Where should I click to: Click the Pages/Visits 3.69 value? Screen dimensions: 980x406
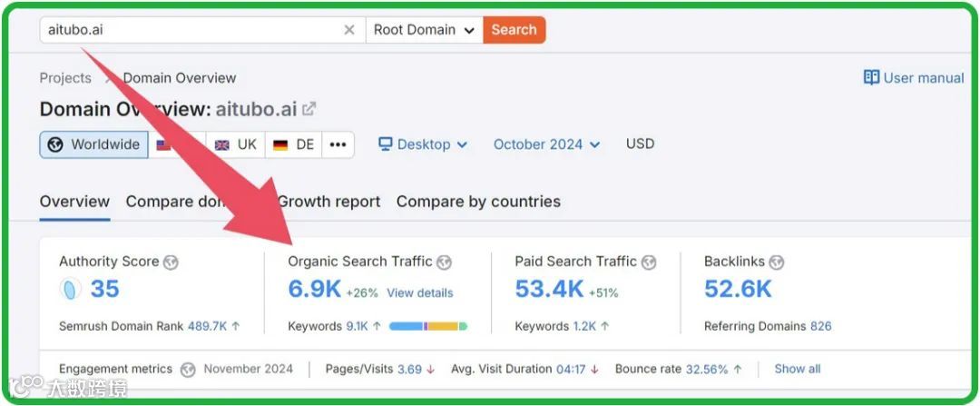click(x=410, y=369)
